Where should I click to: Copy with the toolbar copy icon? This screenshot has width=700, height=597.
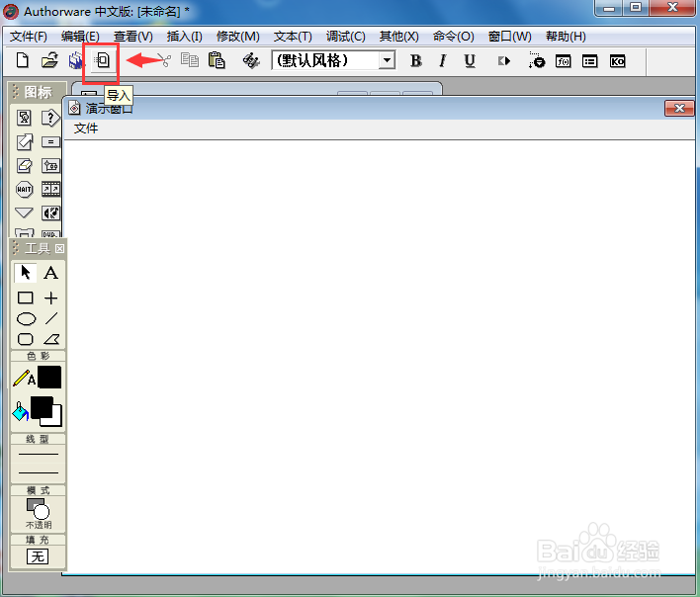point(190,60)
